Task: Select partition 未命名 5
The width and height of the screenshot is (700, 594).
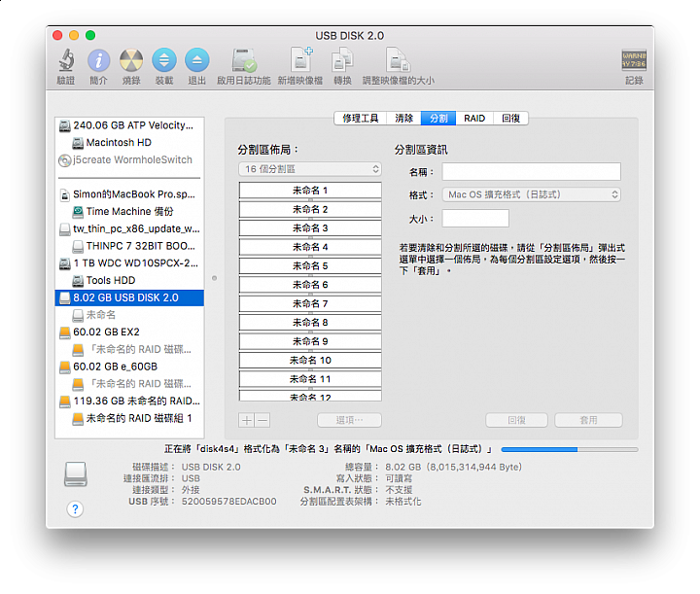Action: [x=310, y=266]
